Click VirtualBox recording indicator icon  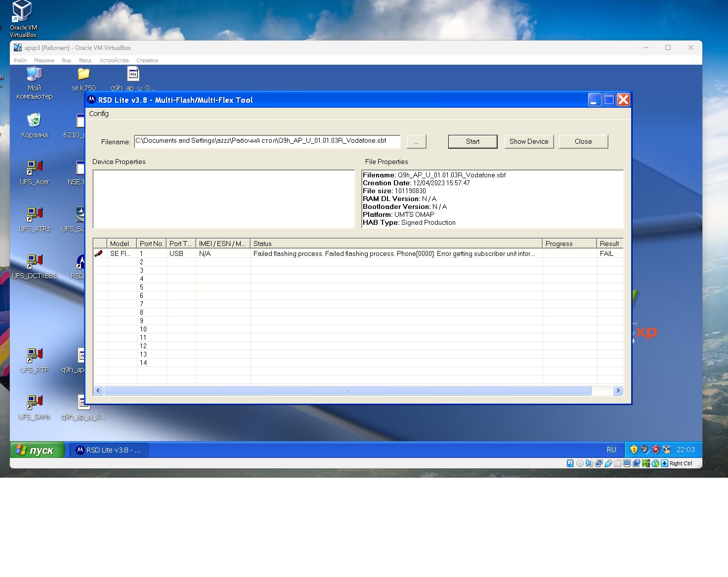coord(636,463)
